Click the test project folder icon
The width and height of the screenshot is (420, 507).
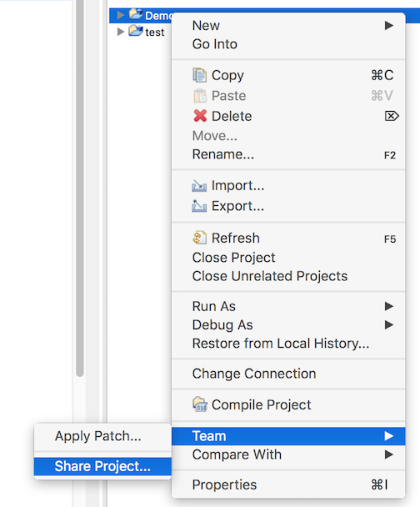pos(135,31)
